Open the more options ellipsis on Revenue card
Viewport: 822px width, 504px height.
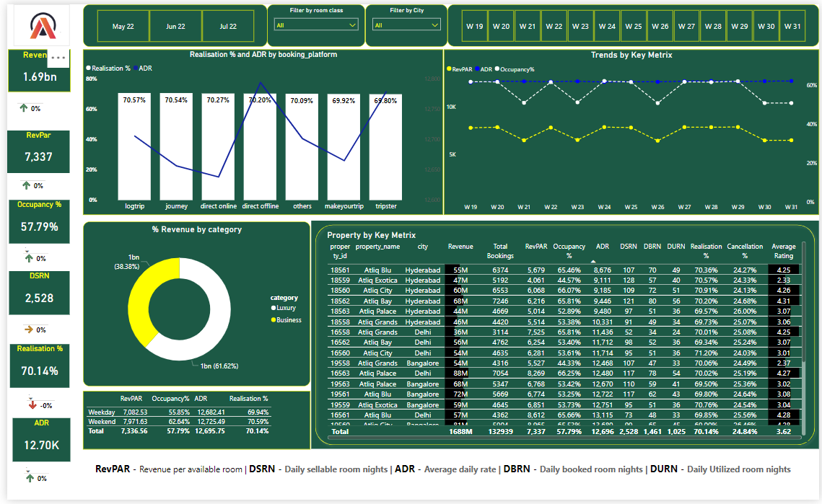[x=58, y=57]
